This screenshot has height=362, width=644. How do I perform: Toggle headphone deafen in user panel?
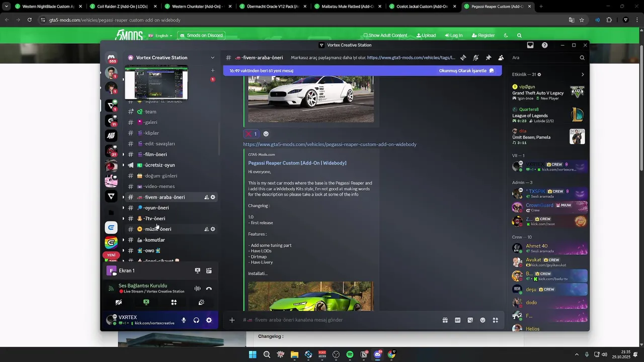tap(196, 320)
